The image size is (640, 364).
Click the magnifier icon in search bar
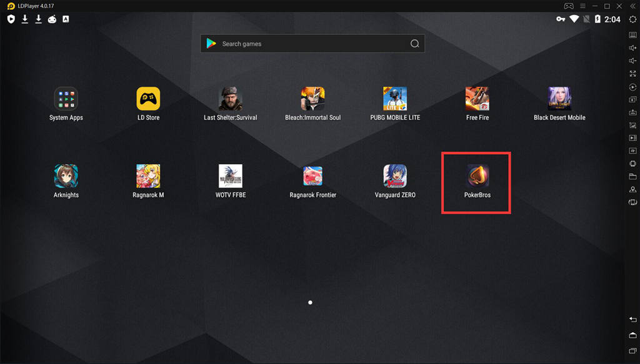coord(415,44)
